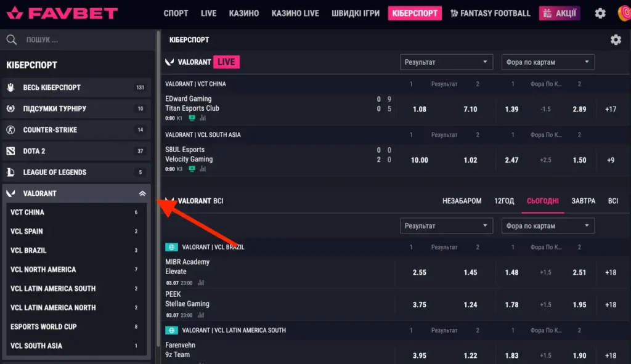Click the Акції gift icon

click(547, 14)
